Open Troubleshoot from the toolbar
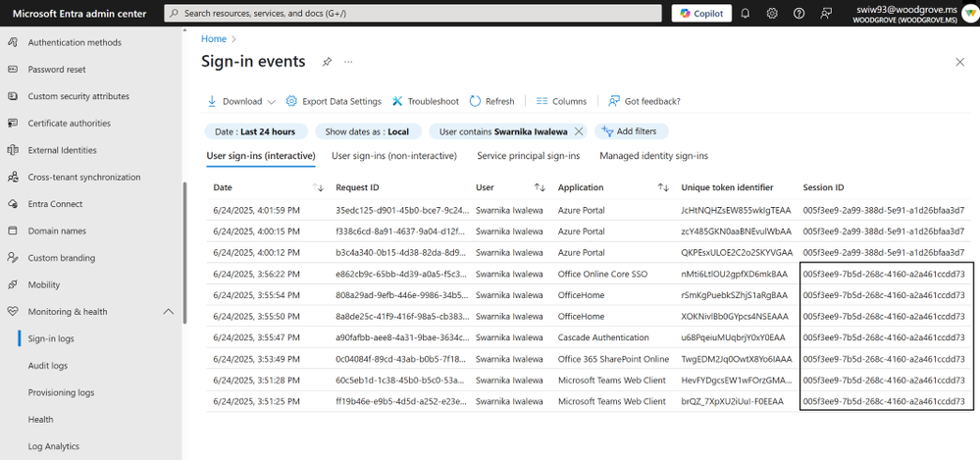The height and width of the screenshot is (460, 980). [426, 101]
